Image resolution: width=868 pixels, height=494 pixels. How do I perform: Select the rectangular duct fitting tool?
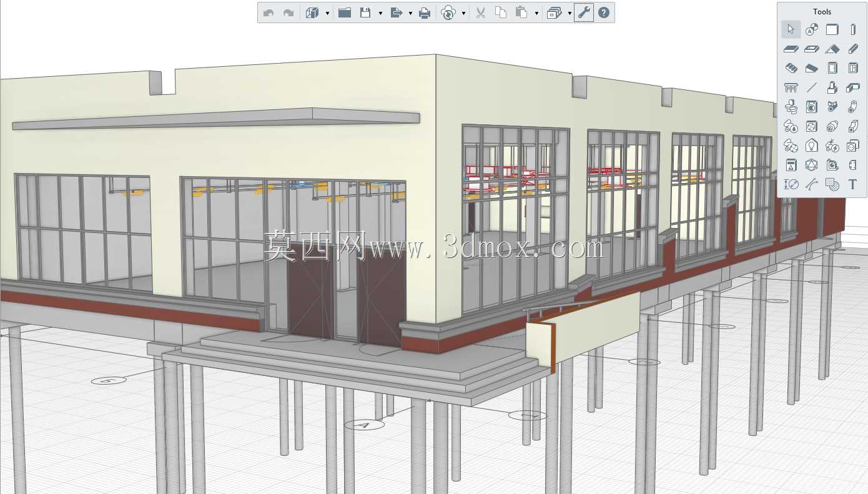point(853,127)
